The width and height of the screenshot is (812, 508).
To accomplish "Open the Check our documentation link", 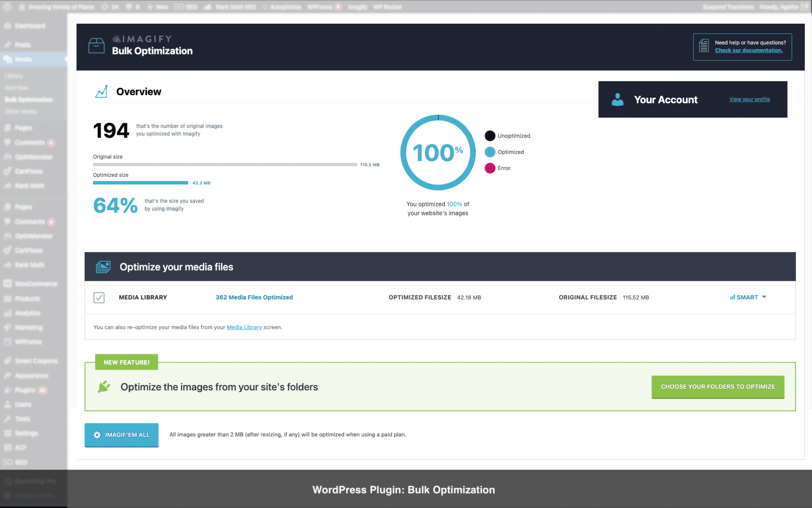I will (x=749, y=50).
